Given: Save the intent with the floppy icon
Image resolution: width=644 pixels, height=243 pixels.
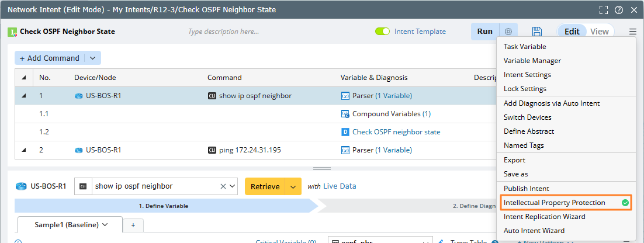Looking at the screenshot, I should tap(537, 32).
